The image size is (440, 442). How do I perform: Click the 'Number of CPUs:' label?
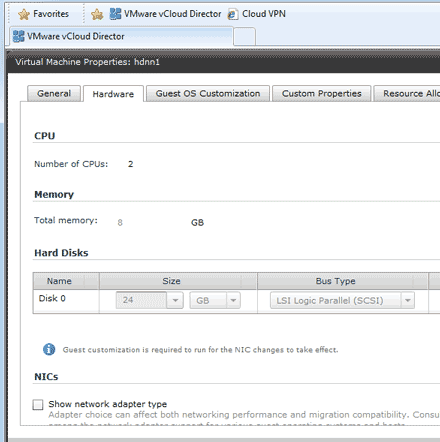coord(71,164)
